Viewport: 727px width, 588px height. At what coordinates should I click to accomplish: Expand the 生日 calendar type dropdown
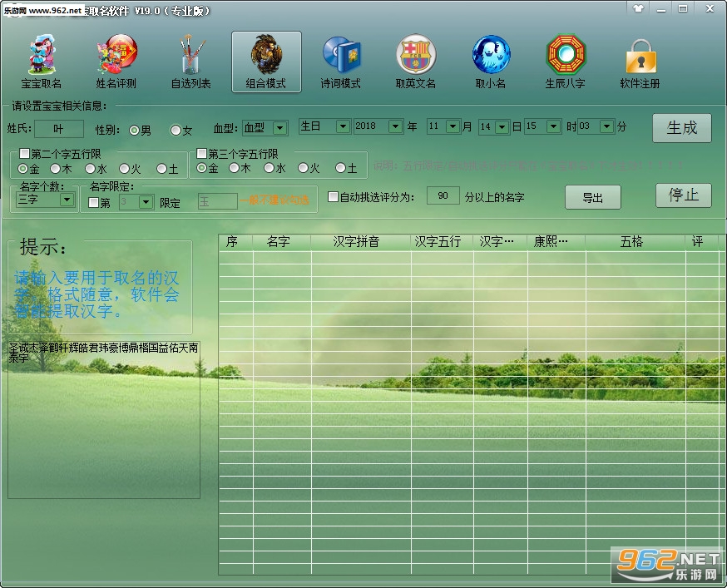[343, 126]
